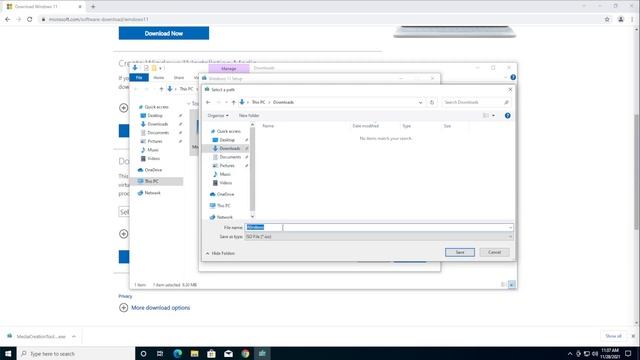Sort by the Type column header
The height and width of the screenshot is (360, 640).
point(407,126)
